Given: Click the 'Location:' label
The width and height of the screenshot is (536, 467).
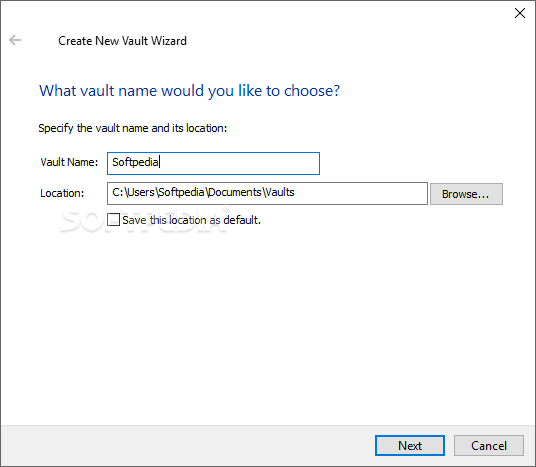Looking at the screenshot, I should tap(62, 193).
